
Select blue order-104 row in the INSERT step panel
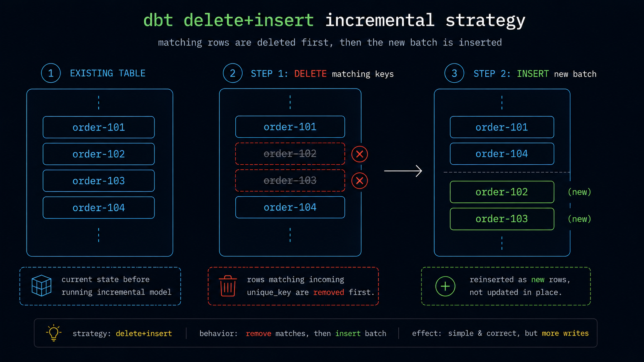502,154
